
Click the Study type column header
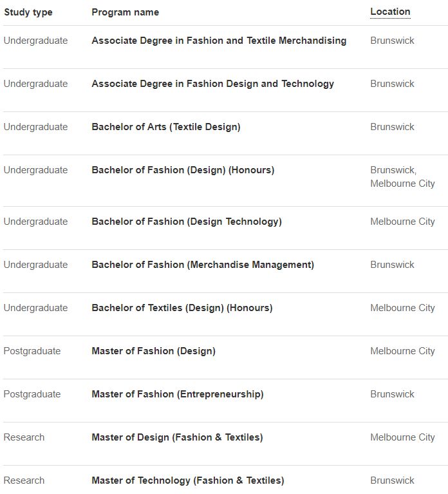pyautogui.click(x=28, y=12)
